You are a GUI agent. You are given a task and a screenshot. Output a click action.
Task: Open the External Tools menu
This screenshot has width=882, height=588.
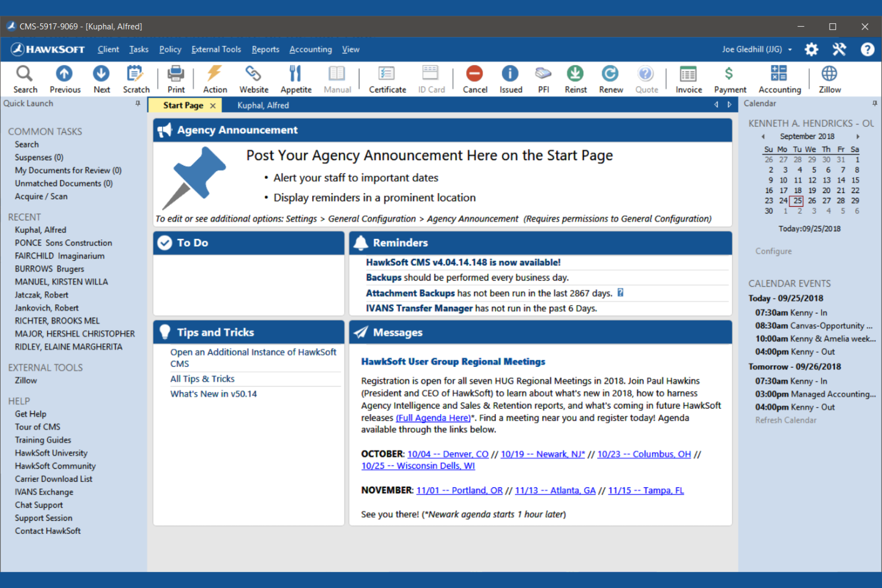216,49
